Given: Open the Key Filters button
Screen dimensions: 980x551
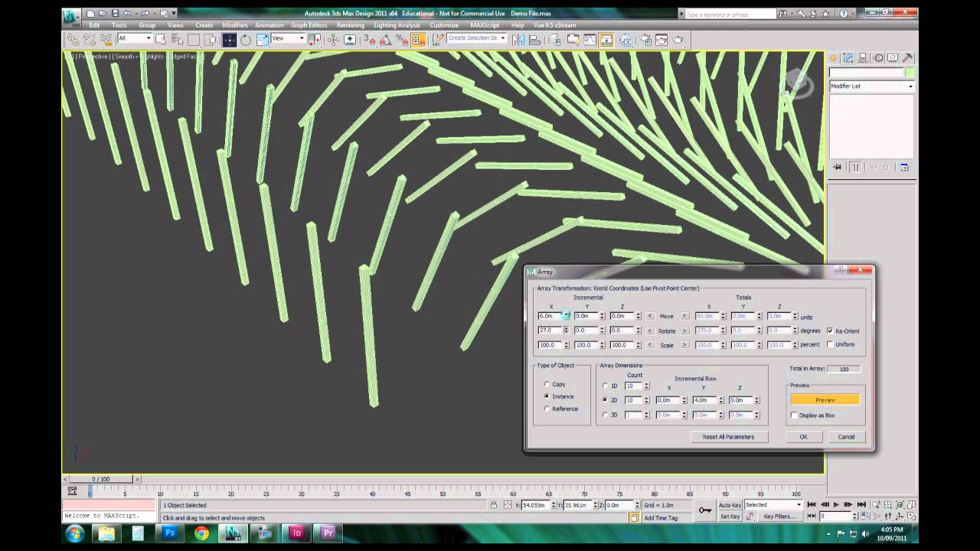Looking at the screenshot, I should tap(779, 517).
